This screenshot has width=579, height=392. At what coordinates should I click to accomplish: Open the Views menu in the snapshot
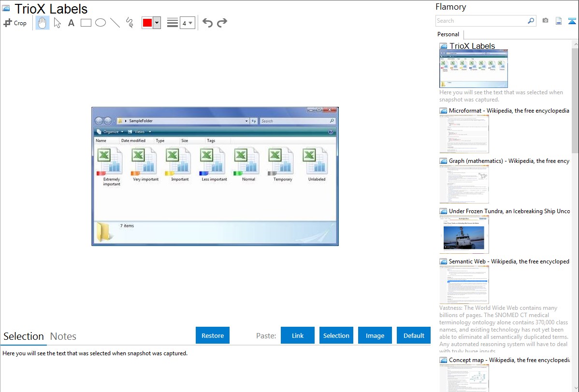coord(140,132)
